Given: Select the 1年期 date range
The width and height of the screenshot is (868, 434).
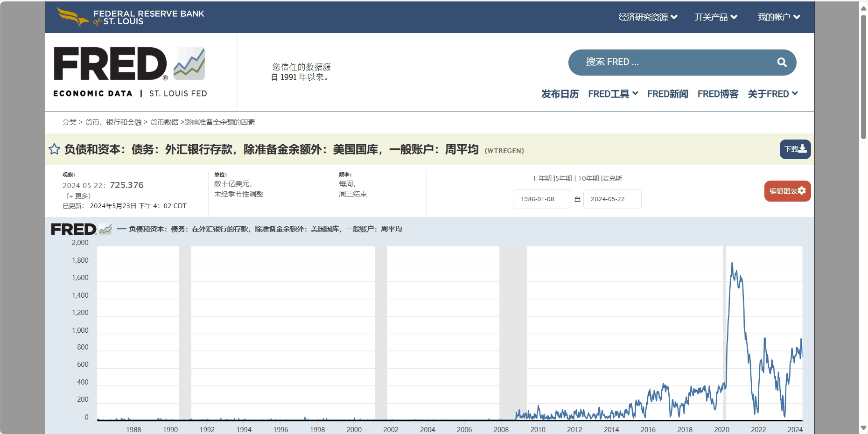Looking at the screenshot, I should 542,178.
